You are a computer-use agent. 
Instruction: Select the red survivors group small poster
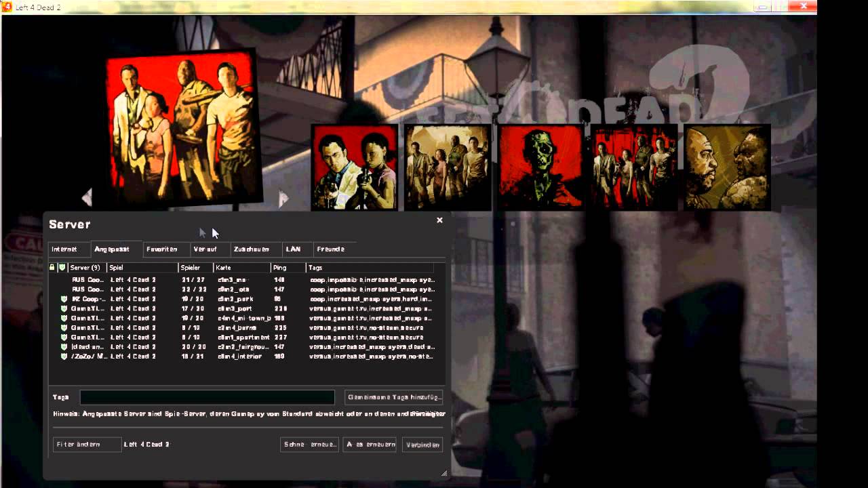[633, 167]
